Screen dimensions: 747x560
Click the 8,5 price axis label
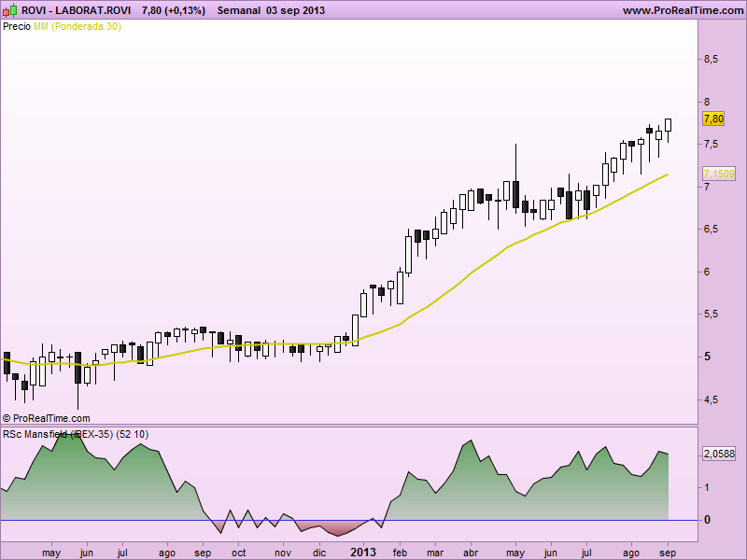712,60
